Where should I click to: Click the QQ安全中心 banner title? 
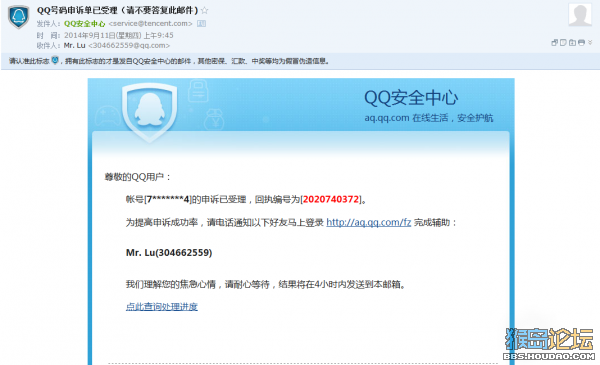pyautogui.click(x=411, y=98)
